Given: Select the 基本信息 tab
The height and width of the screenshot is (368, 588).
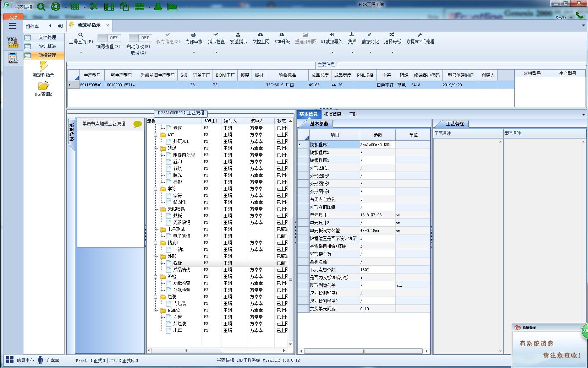Looking at the screenshot, I should (308, 114).
